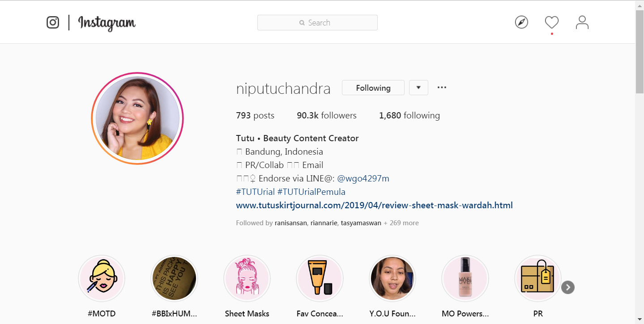
Task: Click into the Search field
Action: pyautogui.click(x=317, y=23)
